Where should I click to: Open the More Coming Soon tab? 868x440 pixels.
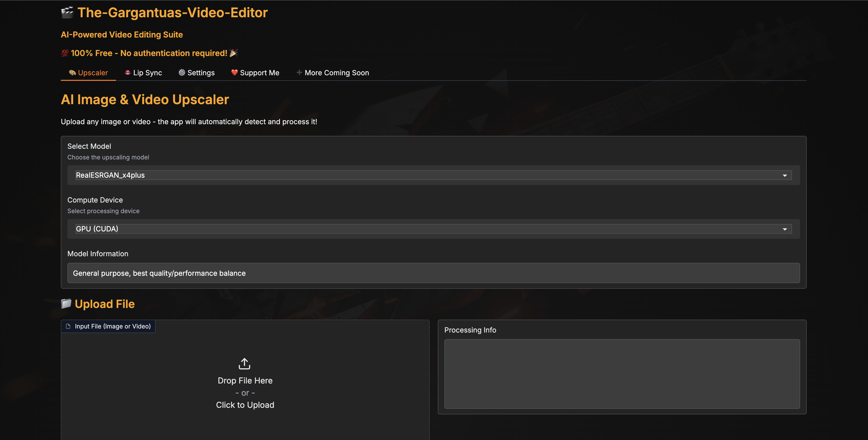[333, 73]
